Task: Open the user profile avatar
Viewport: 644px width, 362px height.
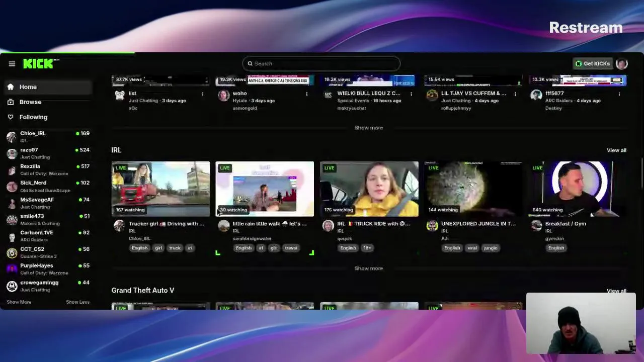Action: pos(622,63)
